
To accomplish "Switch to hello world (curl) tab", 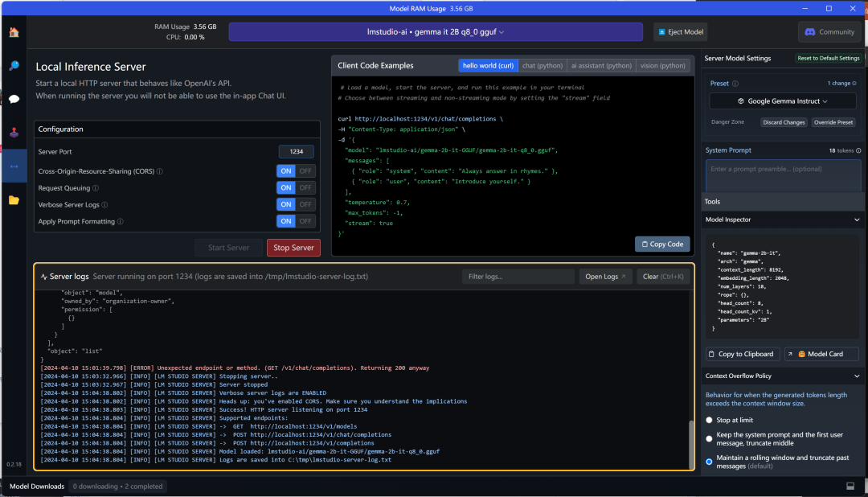I will click(x=488, y=65).
